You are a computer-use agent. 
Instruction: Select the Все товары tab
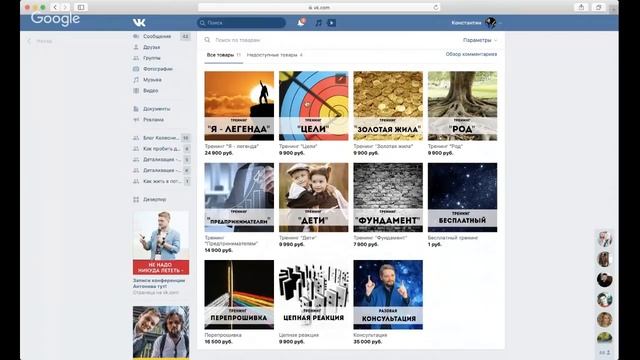pyautogui.click(x=224, y=55)
